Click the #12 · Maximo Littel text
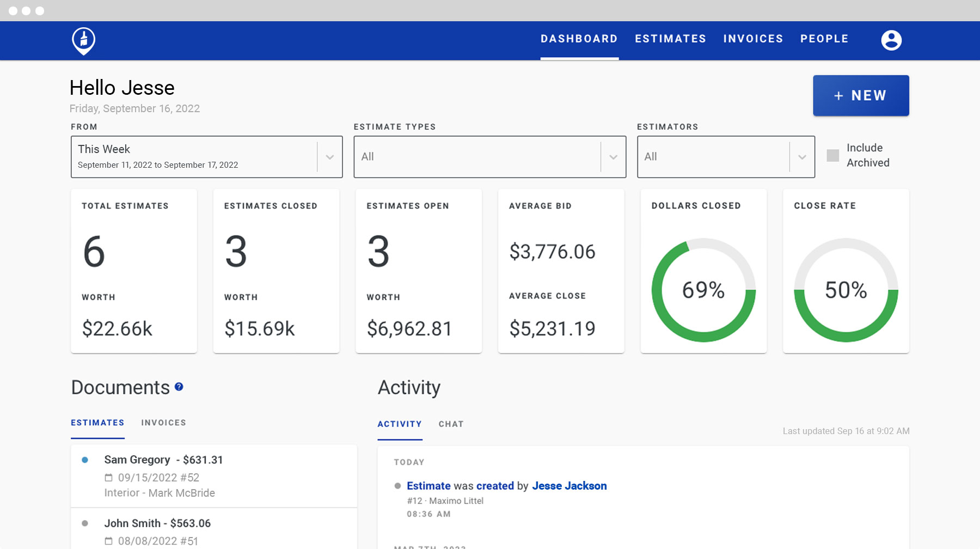The image size is (980, 549). (445, 501)
